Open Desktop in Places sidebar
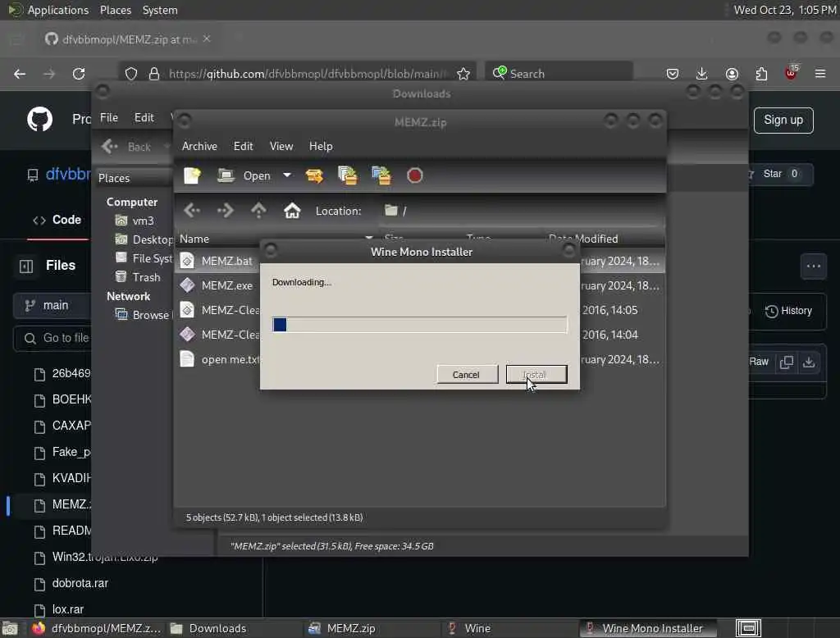The width and height of the screenshot is (840, 638). tap(144, 239)
